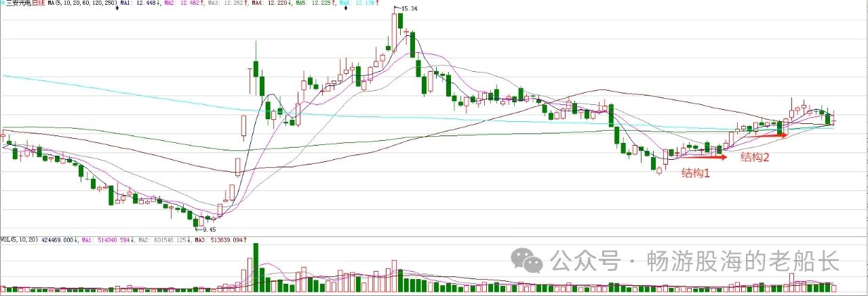Screen dimensions: 868x296
Task: Click the tallest green volume bar
Action: coord(256,268)
